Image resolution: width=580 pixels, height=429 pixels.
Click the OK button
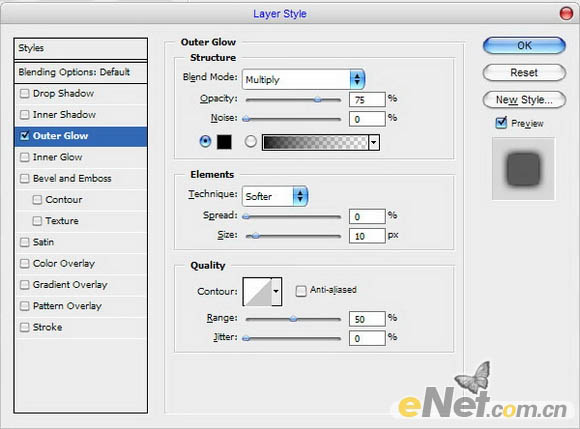tap(524, 45)
